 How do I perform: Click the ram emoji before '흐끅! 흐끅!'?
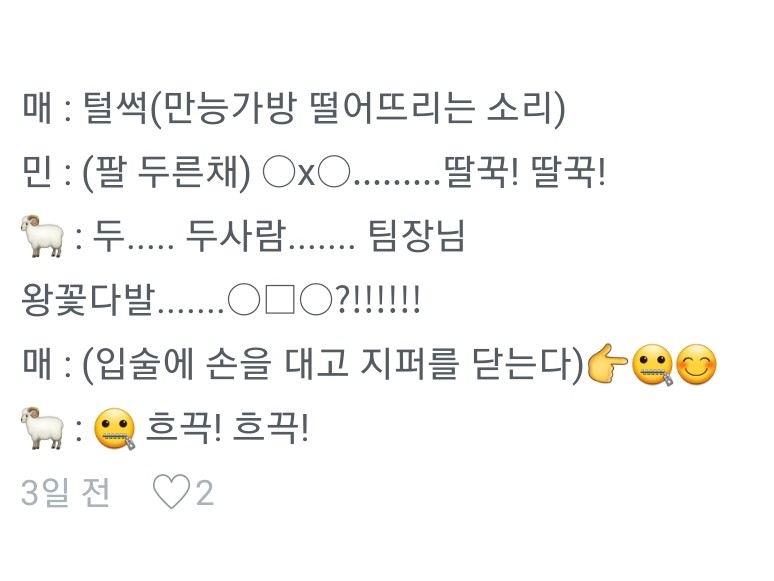[42, 428]
